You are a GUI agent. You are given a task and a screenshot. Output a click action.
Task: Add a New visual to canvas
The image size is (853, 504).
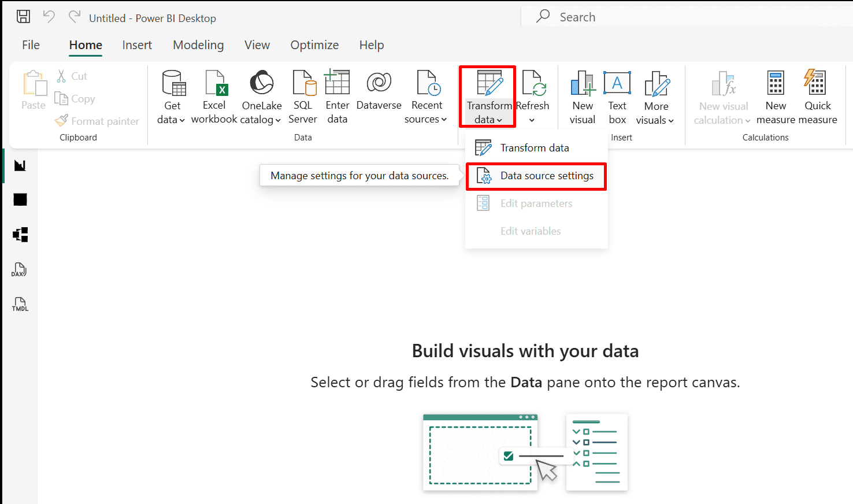click(583, 96)
